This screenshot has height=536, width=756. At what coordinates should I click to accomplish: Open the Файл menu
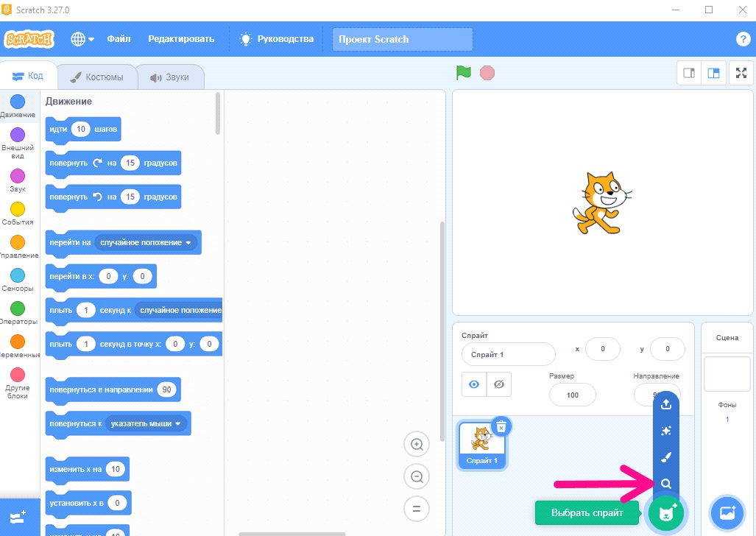pos(119,39)
